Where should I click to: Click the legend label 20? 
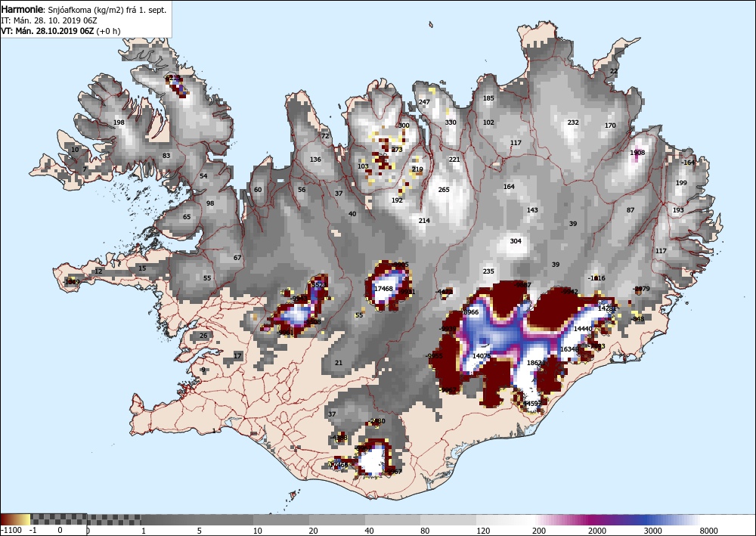pyautogui.click(x=312, y=531)
